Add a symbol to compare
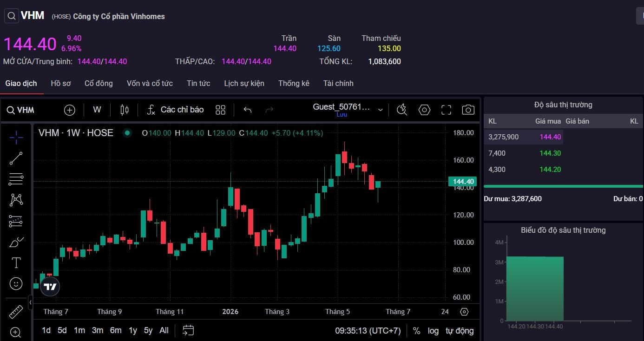Screen dimensions: 644x341 (x=69, y=110)
